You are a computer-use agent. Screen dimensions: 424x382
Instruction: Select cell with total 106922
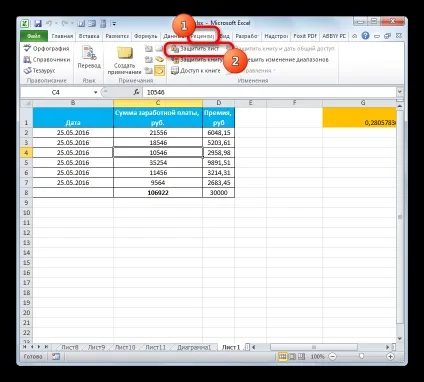pos(158,193)
